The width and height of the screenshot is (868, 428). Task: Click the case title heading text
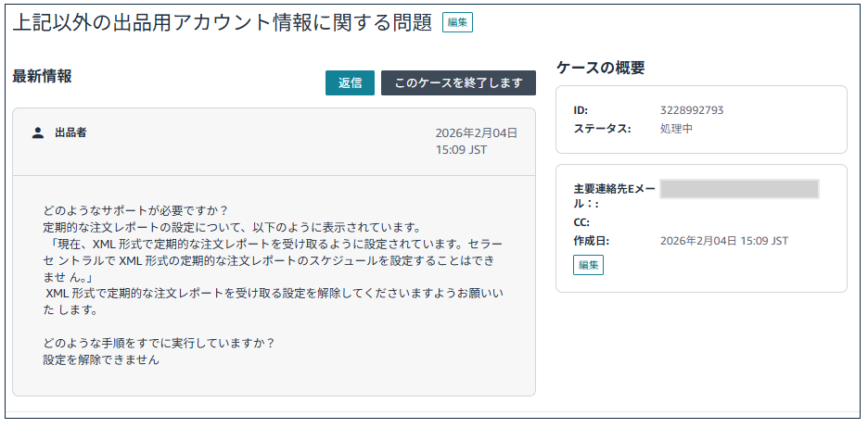pos(223,23)
